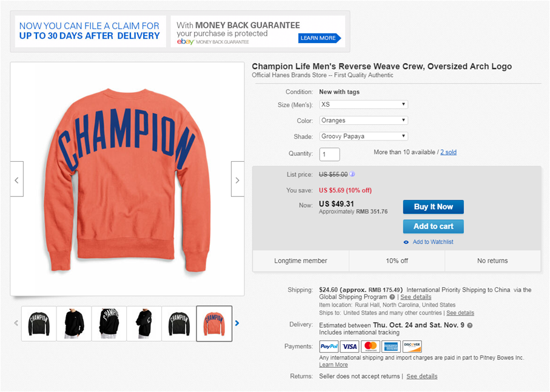Click the American Express card icon
The image size is (550, 392).
391,347
